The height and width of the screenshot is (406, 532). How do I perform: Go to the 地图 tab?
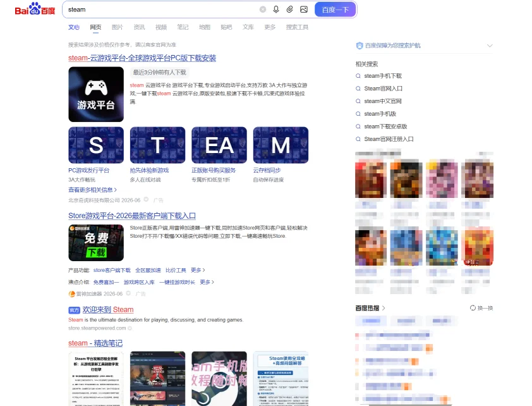[205, 27]
